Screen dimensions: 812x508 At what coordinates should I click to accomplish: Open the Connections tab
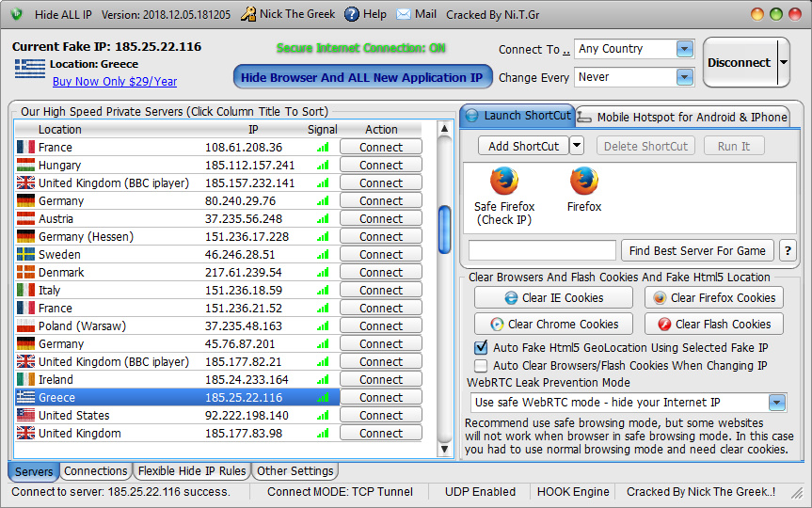[96, 471]
